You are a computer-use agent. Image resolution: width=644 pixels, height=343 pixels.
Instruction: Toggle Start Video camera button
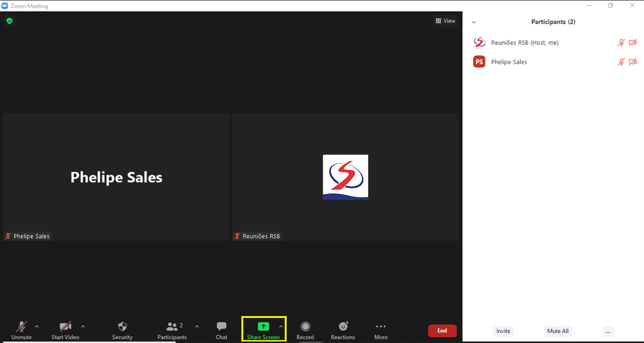pyautogui.click(x=65, y=327)
